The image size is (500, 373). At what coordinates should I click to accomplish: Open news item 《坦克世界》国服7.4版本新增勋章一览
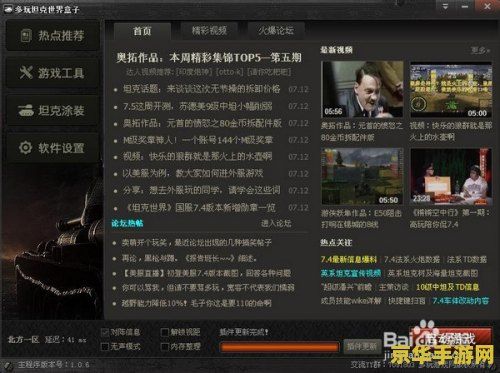click(x=199, y=208)
